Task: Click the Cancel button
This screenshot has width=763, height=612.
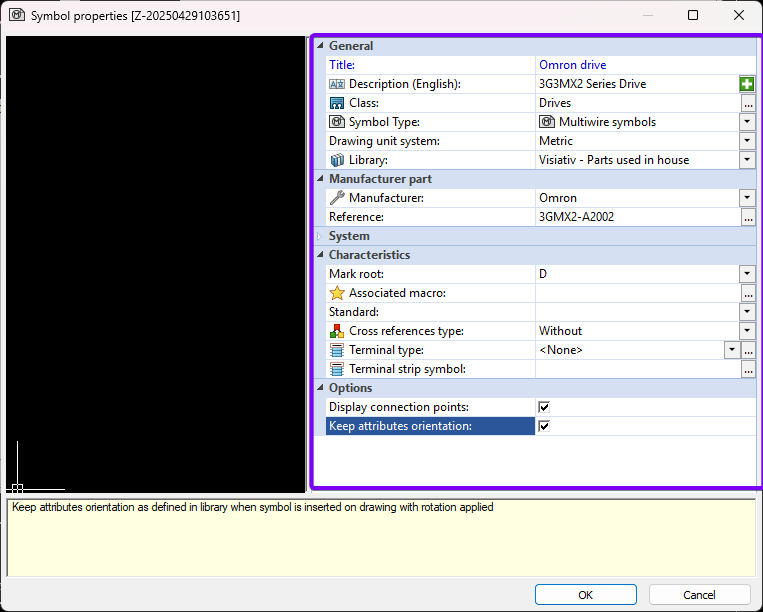Action: click(x=699, y=595)
